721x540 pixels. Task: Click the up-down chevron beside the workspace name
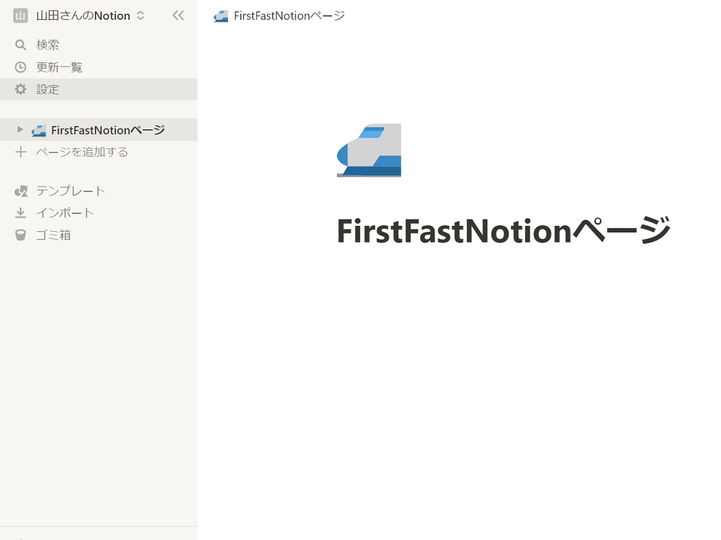pos(140,16)
